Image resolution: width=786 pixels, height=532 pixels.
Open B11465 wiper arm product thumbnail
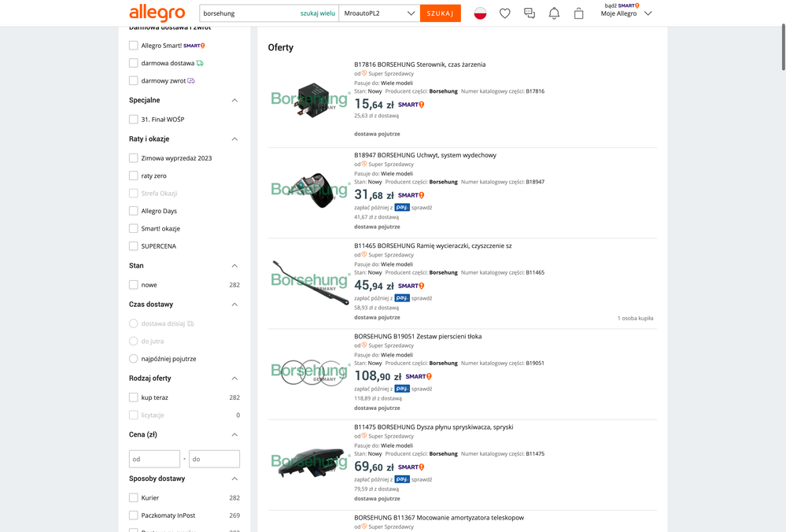311,281
